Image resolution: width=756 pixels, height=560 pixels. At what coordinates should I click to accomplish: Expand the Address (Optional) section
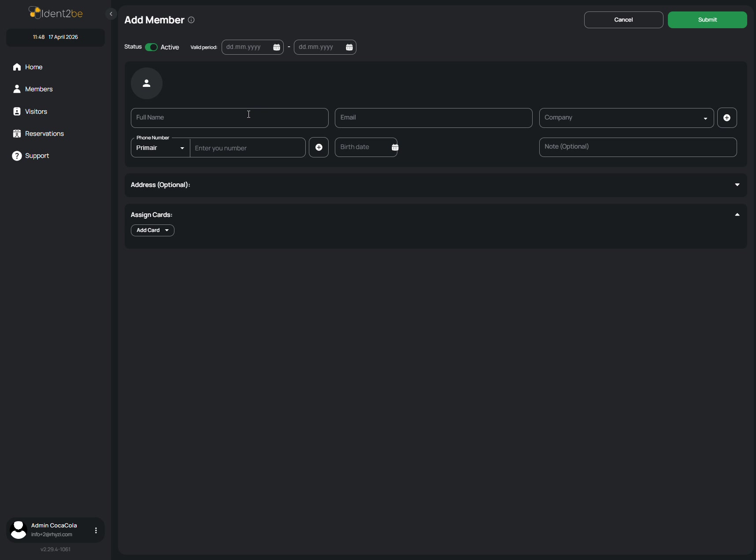(x=737, y=185)
